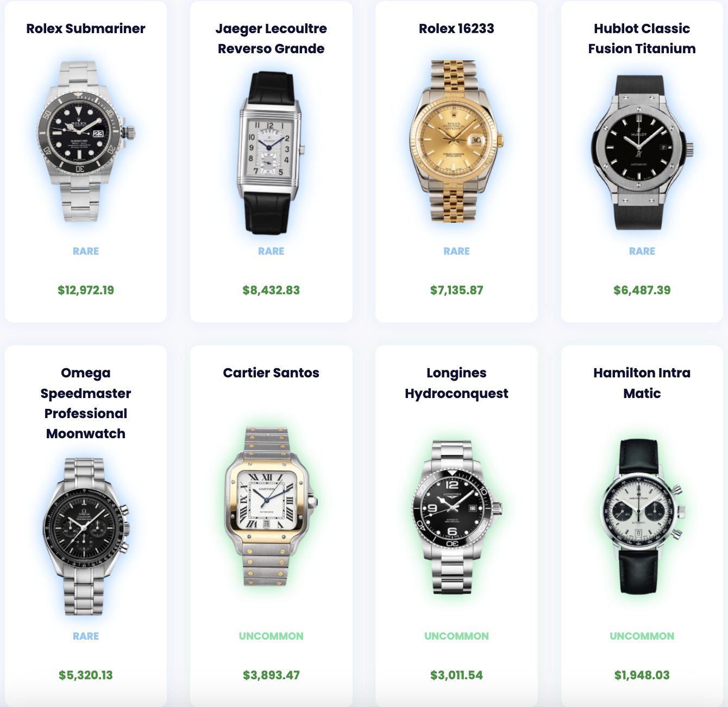Click the Hamilton Intra Matic heading
Screen dimensions: 728x707
(x=642, y=383)
